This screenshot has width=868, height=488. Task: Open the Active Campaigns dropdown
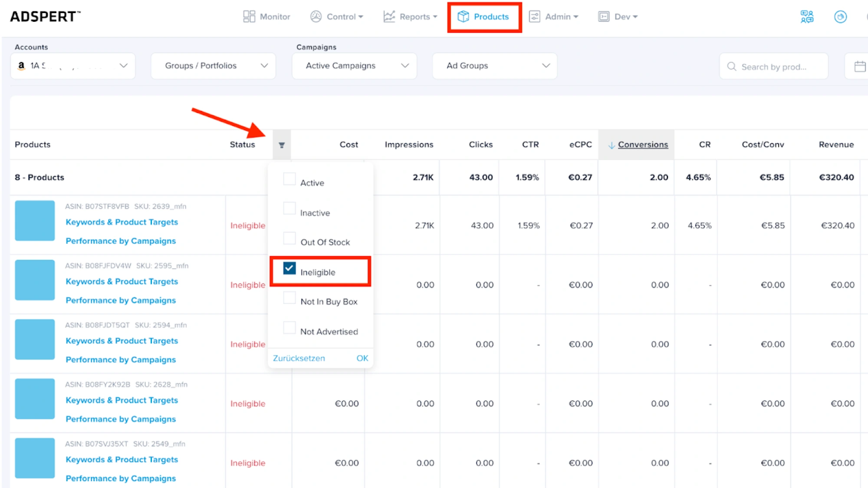354,66
